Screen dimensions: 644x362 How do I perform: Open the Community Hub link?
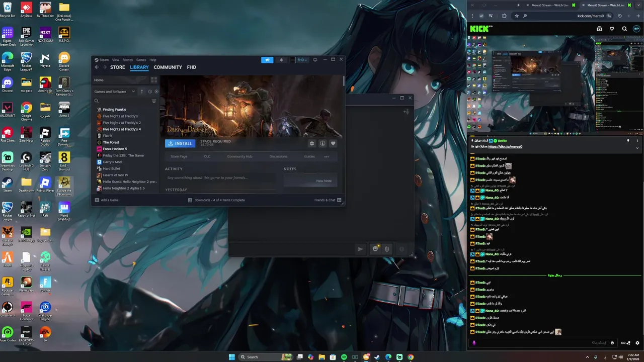(x=239, y=156)
